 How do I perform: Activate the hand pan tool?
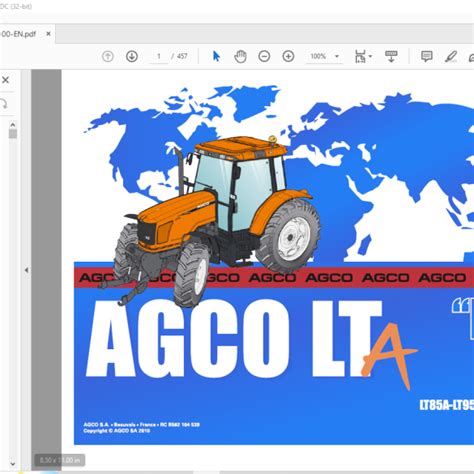point(240,56)
